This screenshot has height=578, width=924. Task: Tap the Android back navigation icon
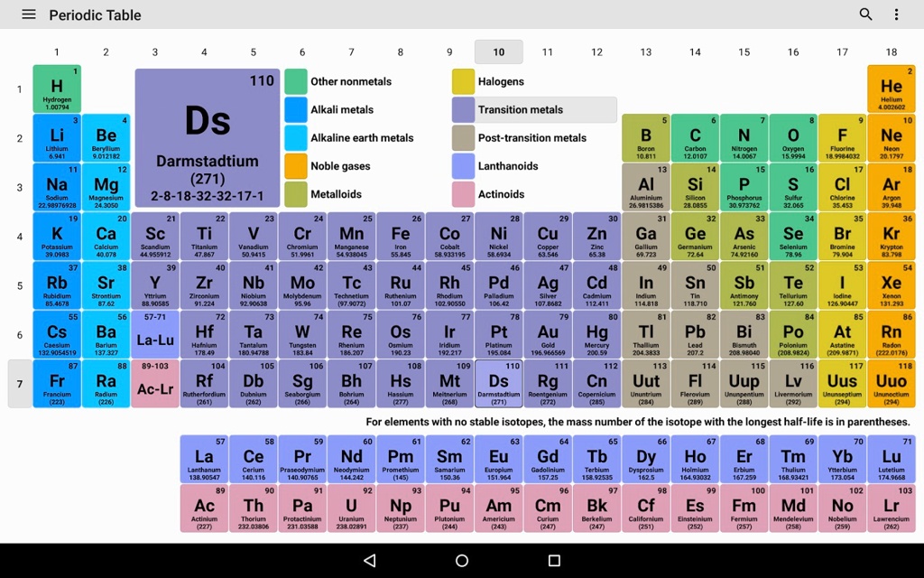pyautogui.click(x=369, y=560)
